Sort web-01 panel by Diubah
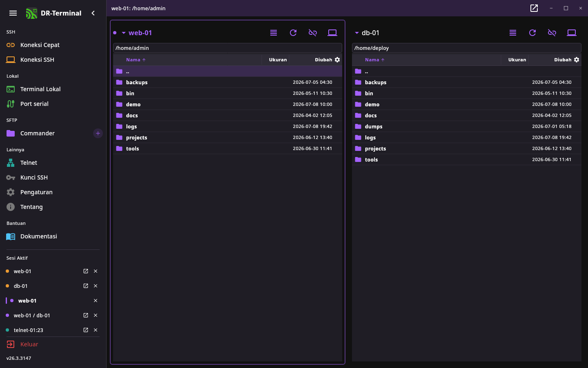The height and width of the screenshot is (368, 588). 323,60
